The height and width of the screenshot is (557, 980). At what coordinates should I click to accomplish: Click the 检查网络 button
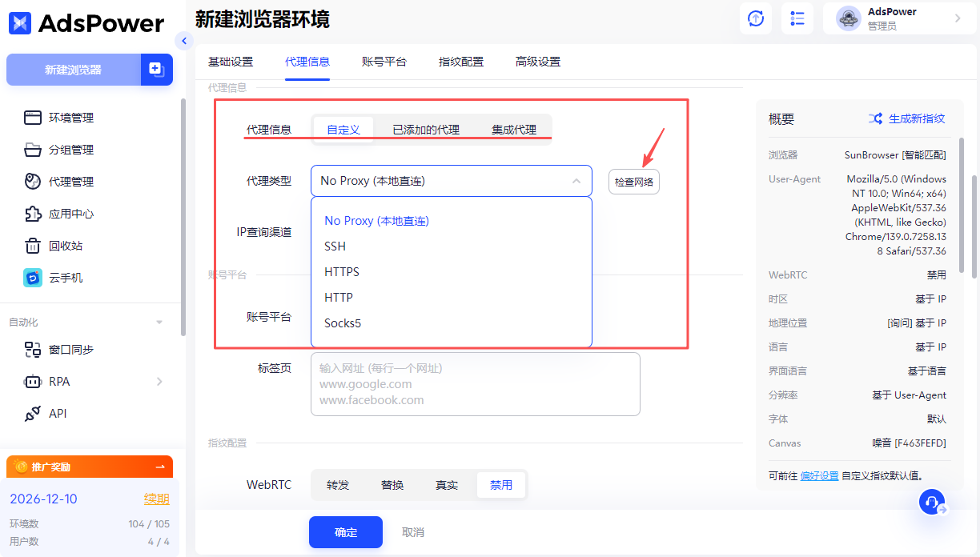[633, 182]
